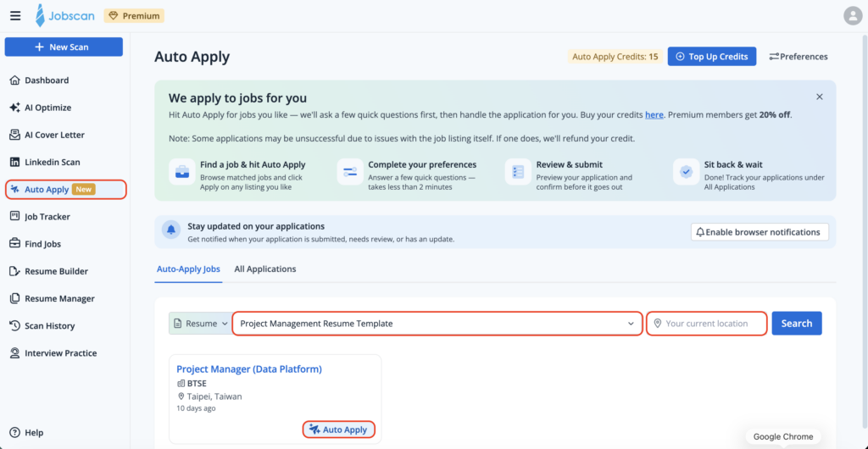Viewport: 868px width, 449px height.
Task: Switch to Auto-Apply Jobs tab
Action: (x=188, y=269)
